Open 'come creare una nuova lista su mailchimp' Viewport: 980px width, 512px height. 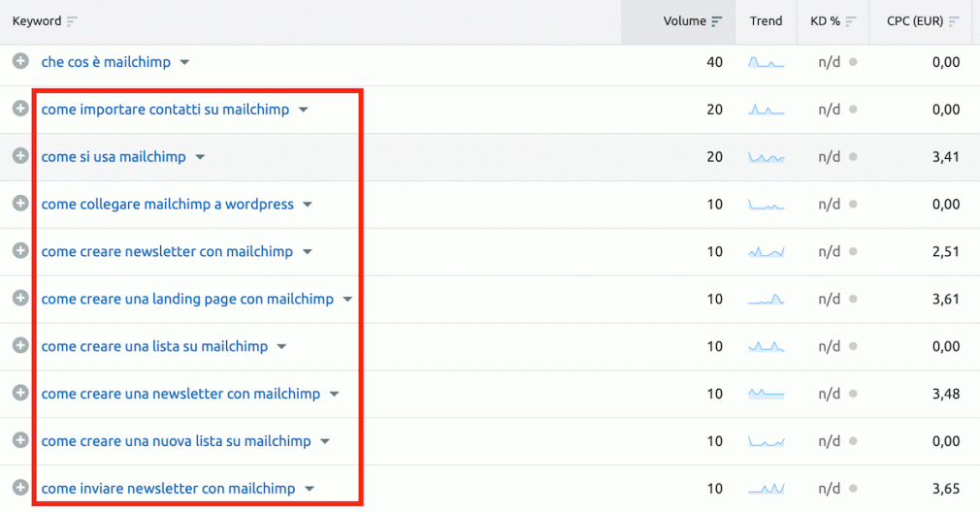(x=177, y=441)
